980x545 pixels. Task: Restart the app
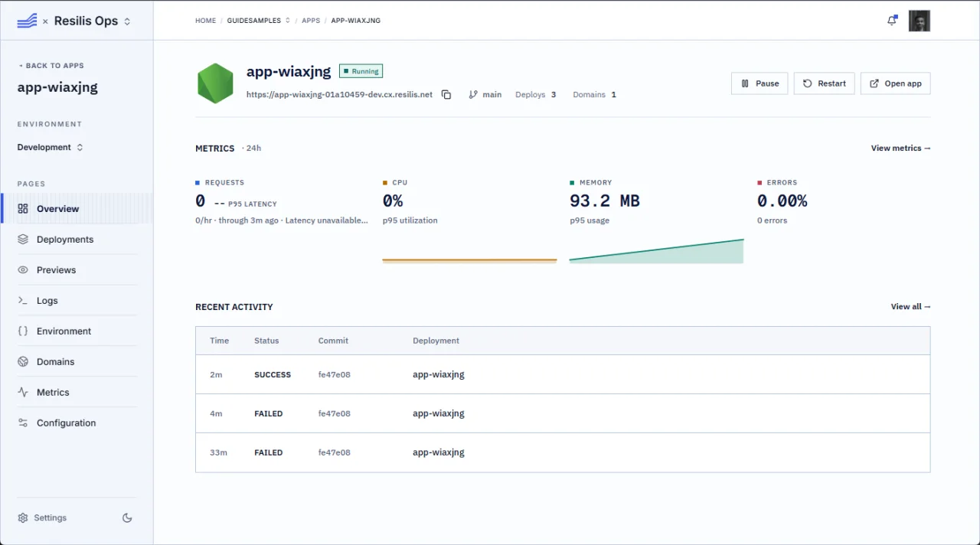825,83
